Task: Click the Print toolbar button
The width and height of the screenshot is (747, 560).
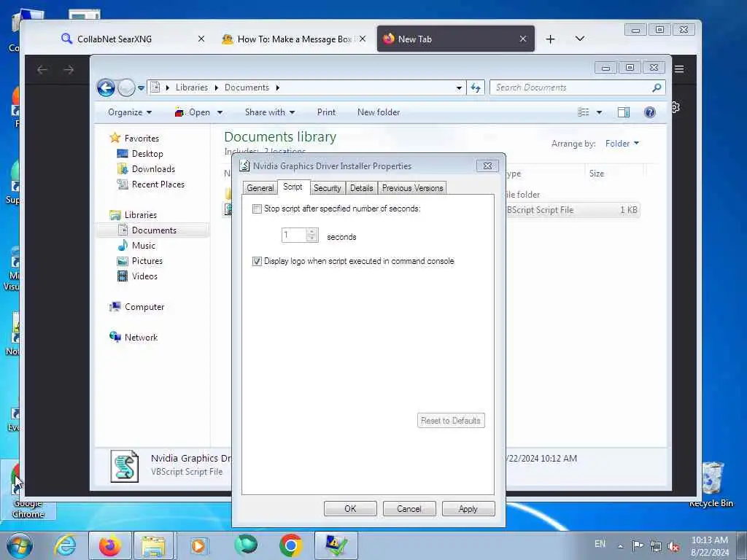Action: pyautogui.click(x=326, y=112)
